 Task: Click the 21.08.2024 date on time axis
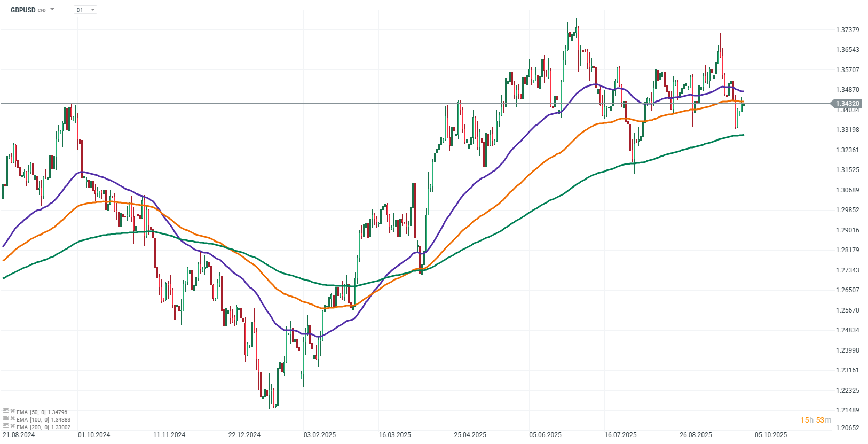click(x=19, y=435)
